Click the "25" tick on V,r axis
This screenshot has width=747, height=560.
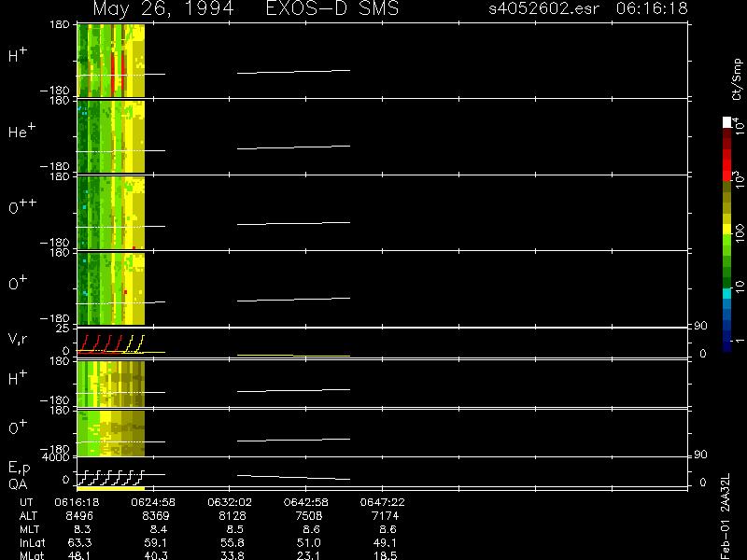pyautogui.click(x=63, y=329)
